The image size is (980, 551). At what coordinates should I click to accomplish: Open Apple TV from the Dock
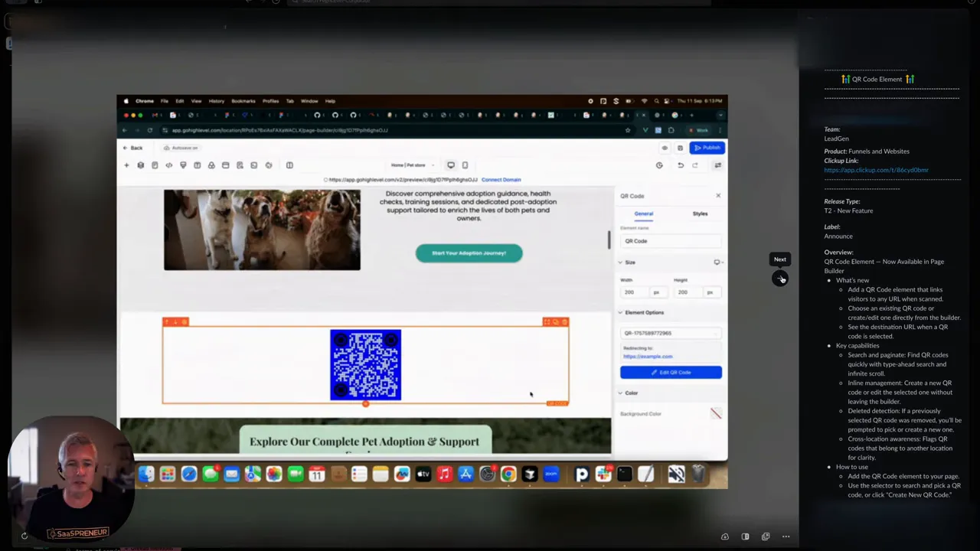click(423, 475)
